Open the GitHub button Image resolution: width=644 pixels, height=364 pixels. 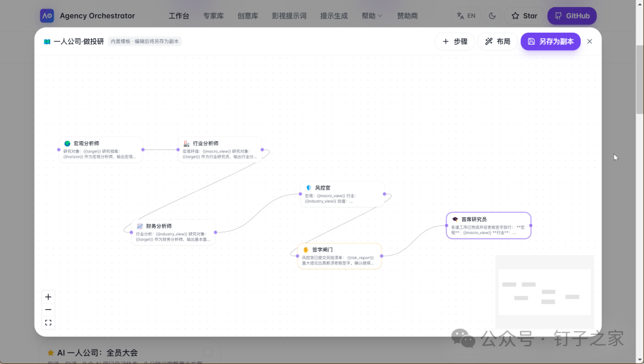(x=572, y=15)
